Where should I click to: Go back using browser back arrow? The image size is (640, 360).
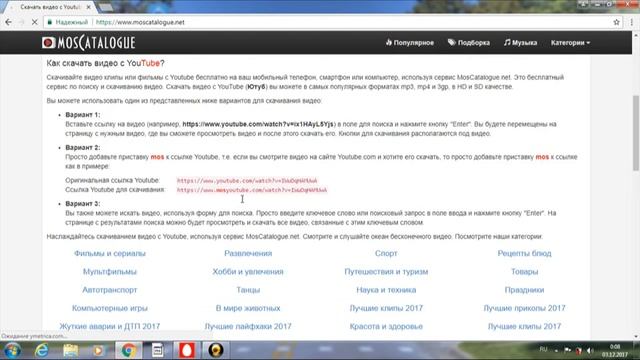click(x=9, y=22)
